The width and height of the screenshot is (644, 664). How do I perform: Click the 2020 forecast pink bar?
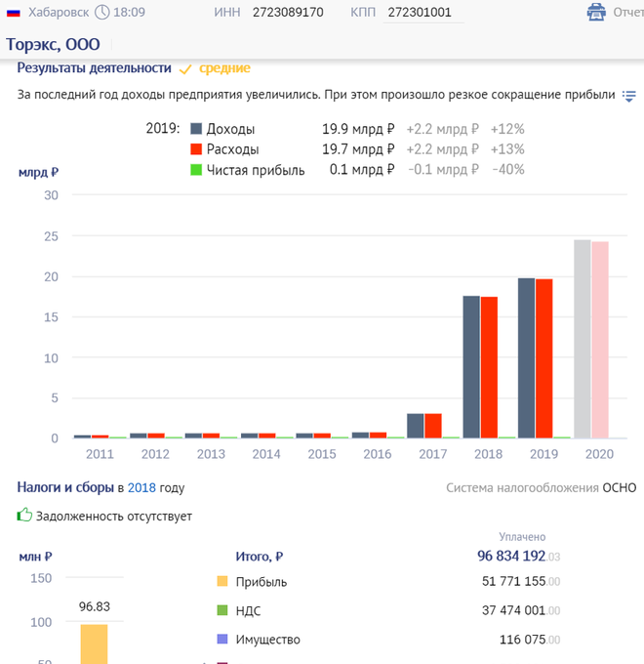(x=600, y=340)
